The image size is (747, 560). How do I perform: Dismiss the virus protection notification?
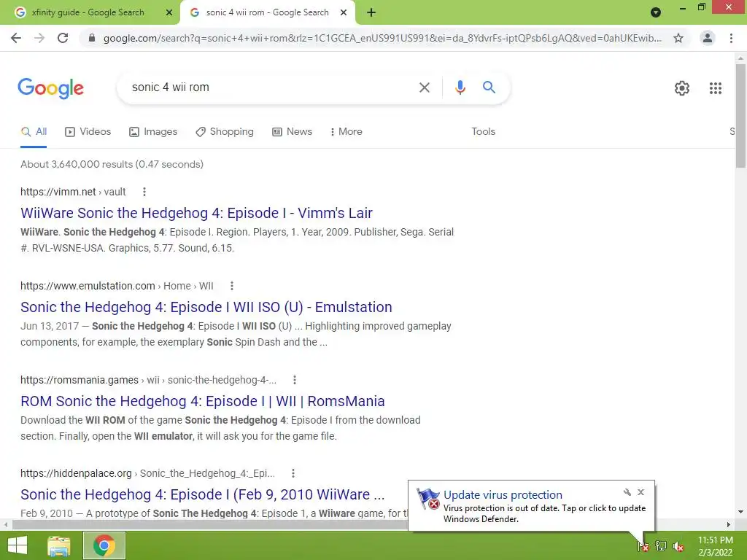coord(640,492)
